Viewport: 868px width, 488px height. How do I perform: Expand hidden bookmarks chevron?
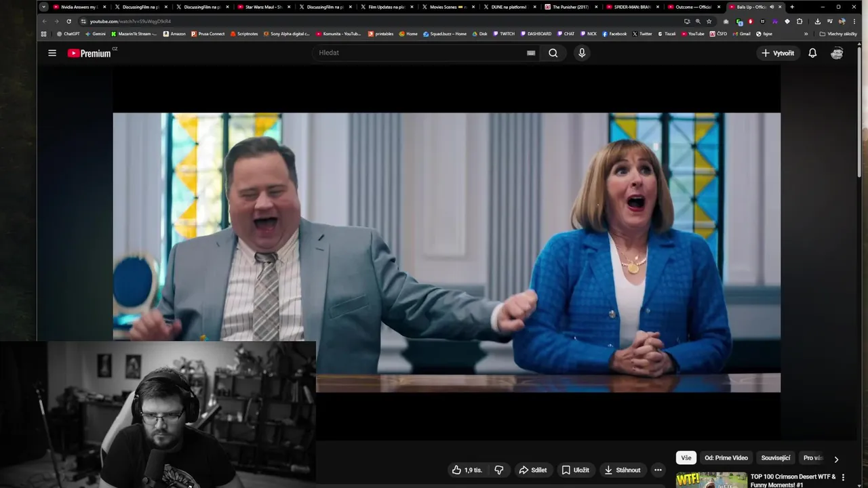(806, 33)
